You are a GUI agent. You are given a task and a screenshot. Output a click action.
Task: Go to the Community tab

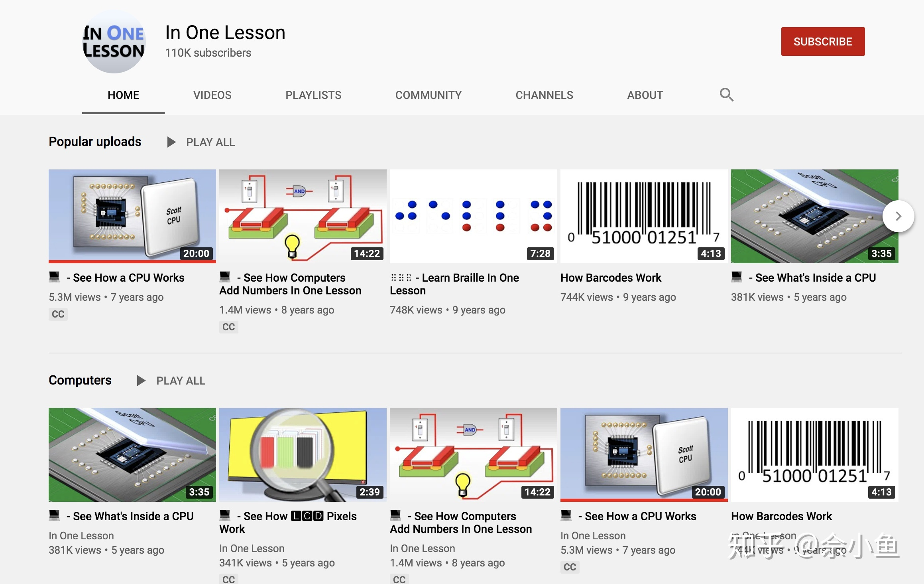[428, 95]
